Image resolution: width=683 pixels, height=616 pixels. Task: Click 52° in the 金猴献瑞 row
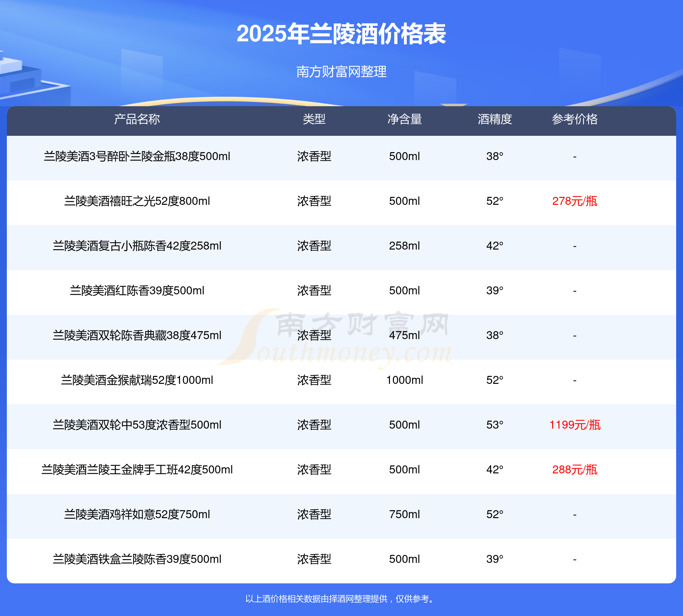(x=495, y=380)
